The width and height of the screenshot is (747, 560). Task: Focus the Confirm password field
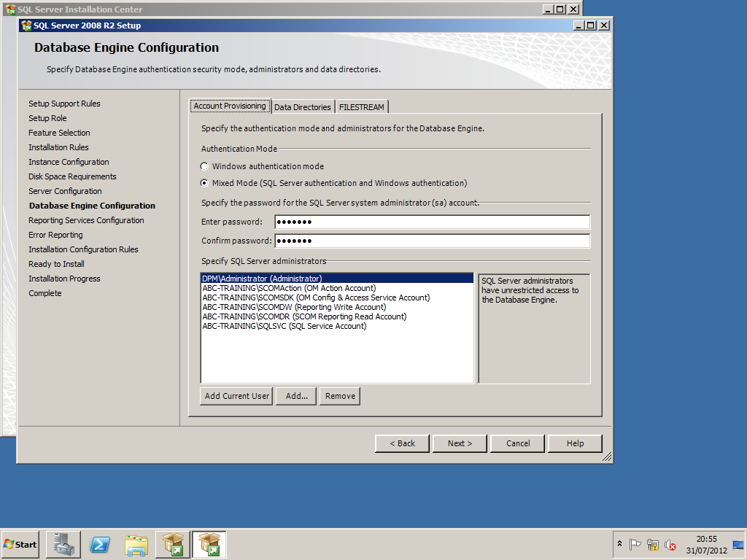tap(432, 241)
